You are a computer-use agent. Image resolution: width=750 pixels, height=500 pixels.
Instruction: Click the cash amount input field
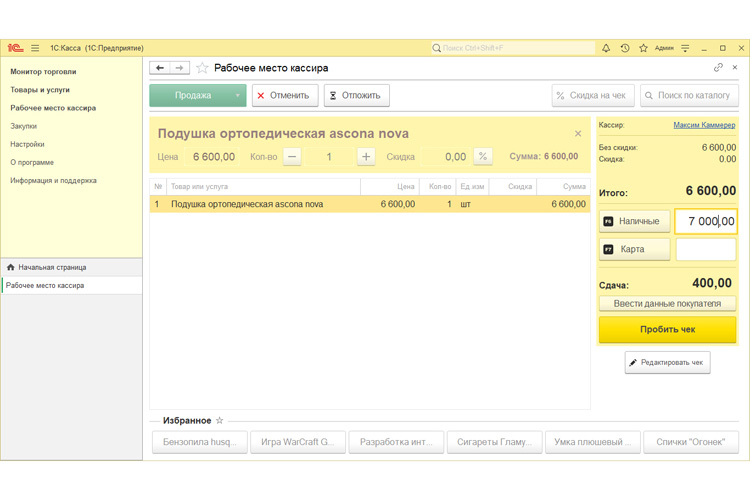pos(705,221)
